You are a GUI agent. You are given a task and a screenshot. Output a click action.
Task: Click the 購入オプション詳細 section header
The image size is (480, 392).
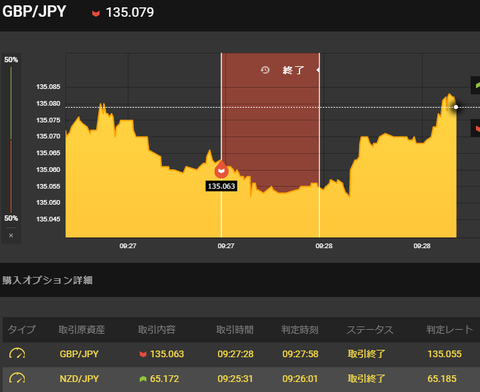[47, 280]
